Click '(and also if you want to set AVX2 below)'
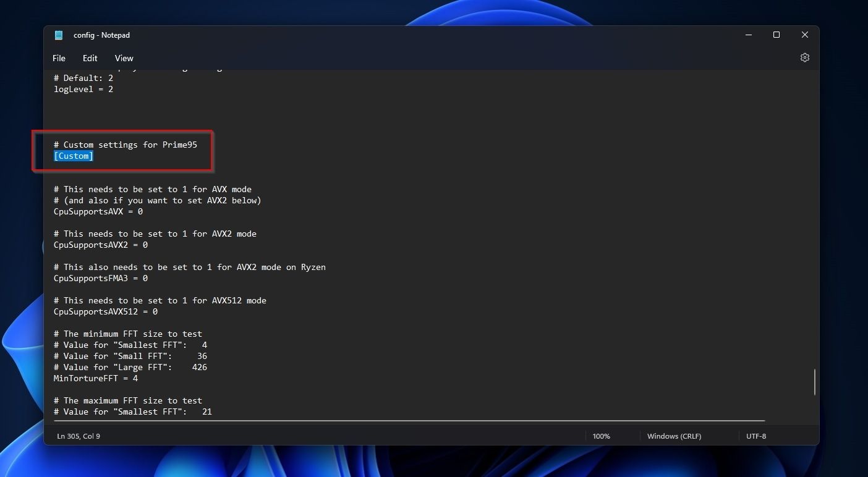The image size is (868, 477). (158, 200)
